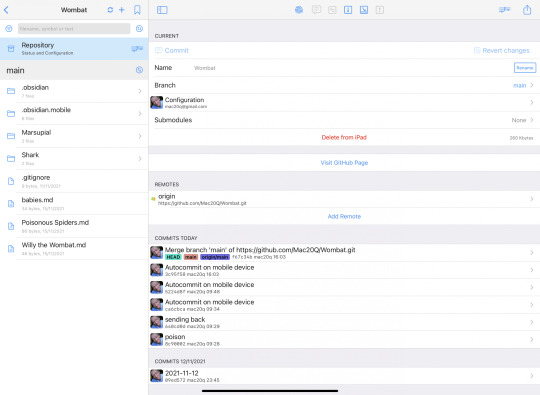The width and height of the screenshot is (540, 395).
Task: Tap the clock history icon beside main heading
Action: pyautogui.click(x=139, y=70)
